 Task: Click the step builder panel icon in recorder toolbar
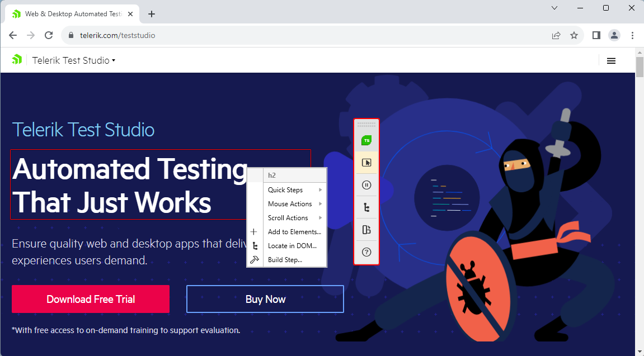pos(366,230)
